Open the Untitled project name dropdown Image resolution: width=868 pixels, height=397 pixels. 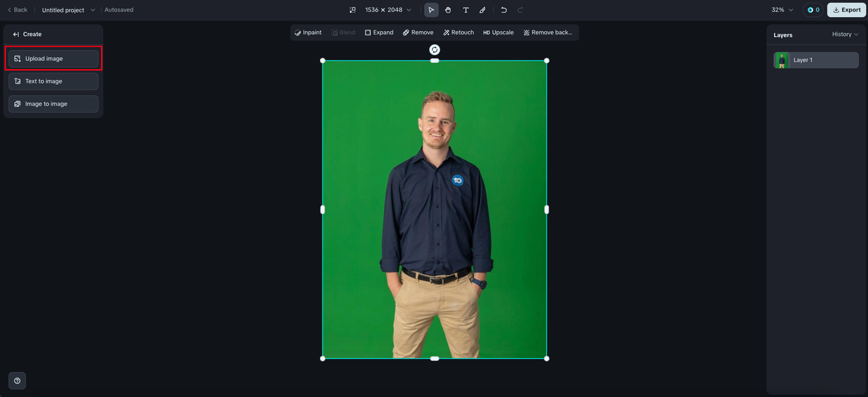pos(68,10)
